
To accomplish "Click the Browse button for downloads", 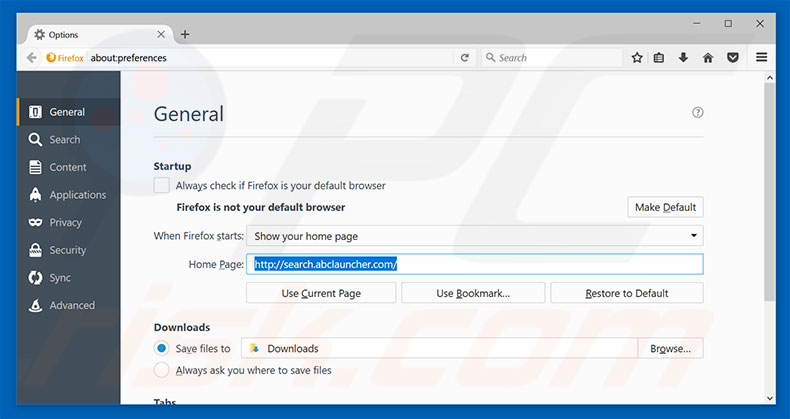I will tap(670, 348).
